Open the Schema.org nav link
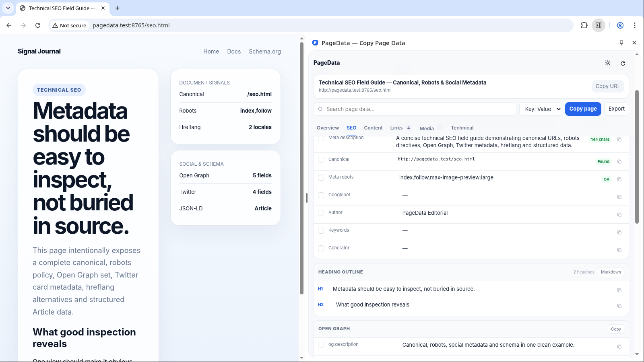Image resolution: width=644 pixels, height=362 pixels. tap(265, 51)
